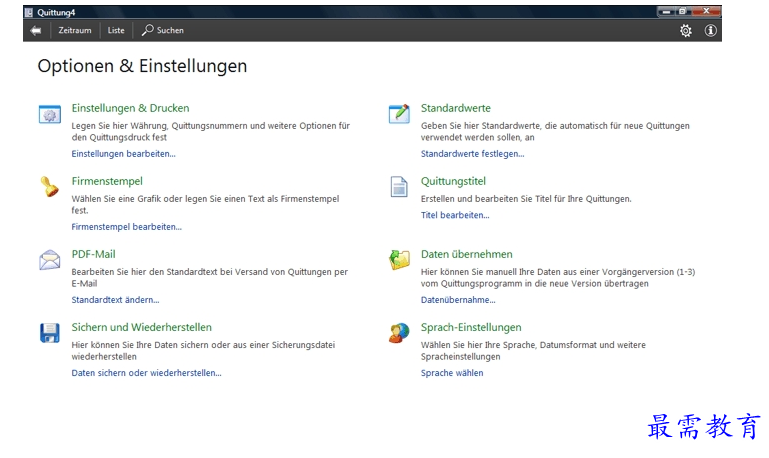Click the 'Sprache wählen' link
The width and height of the screenshot is (769, 458).
click(451, 373)
